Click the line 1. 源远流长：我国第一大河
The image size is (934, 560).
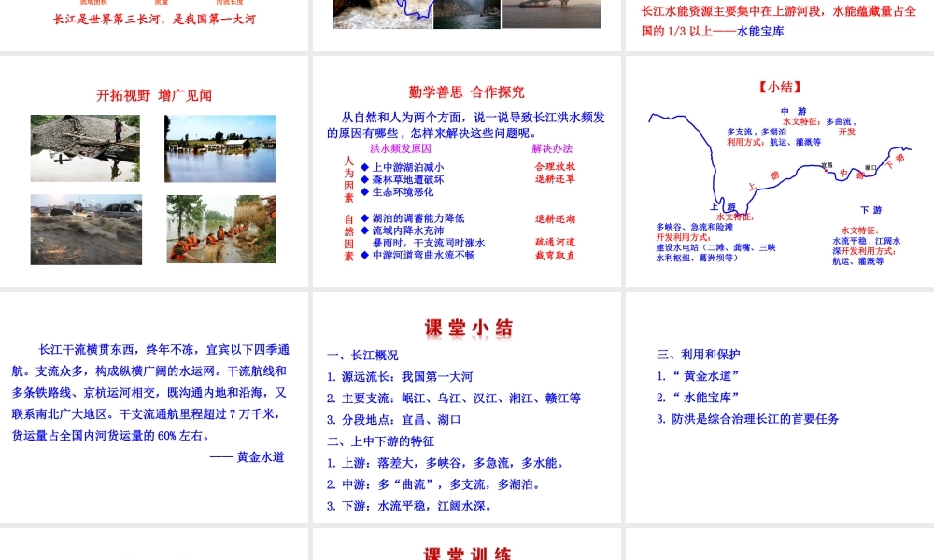click(400, 377)
